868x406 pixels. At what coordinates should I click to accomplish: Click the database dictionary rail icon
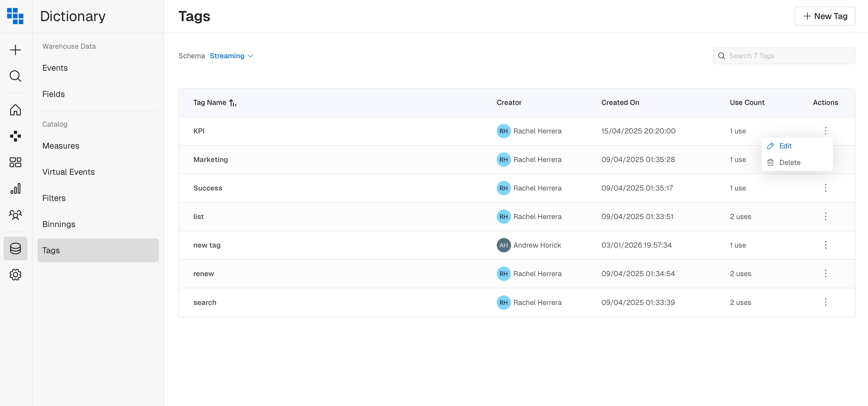15,248
